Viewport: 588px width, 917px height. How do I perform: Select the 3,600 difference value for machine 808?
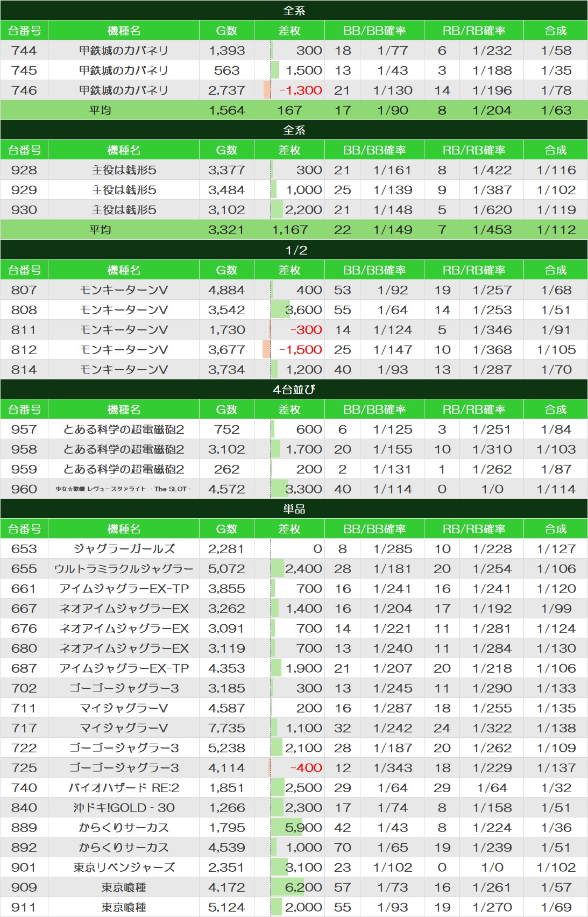303,310
